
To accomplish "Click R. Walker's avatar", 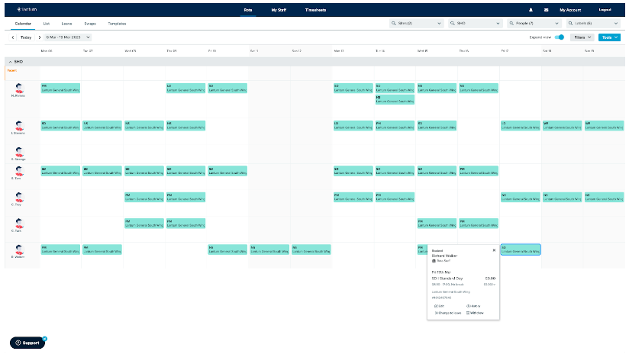I will point(19,250).
